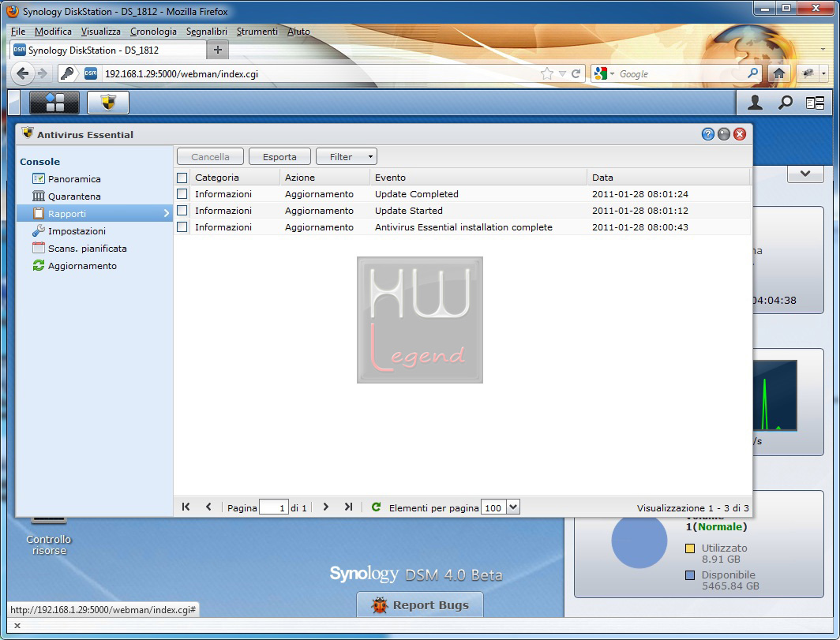
Task: Bookmark this page with star icon
Action: [x=547, y=74]
